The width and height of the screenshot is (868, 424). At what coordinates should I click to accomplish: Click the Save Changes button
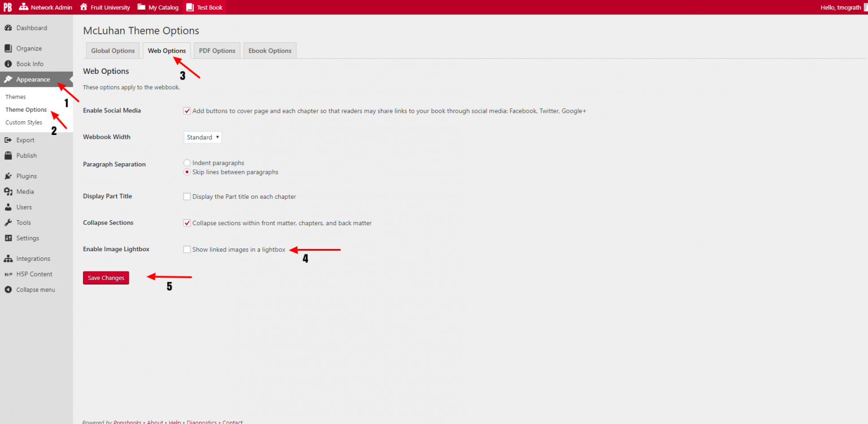point(106,278)
